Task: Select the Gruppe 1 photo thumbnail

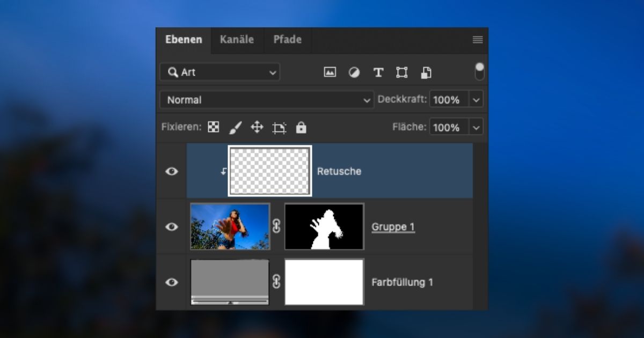Action: coord(230,226)
